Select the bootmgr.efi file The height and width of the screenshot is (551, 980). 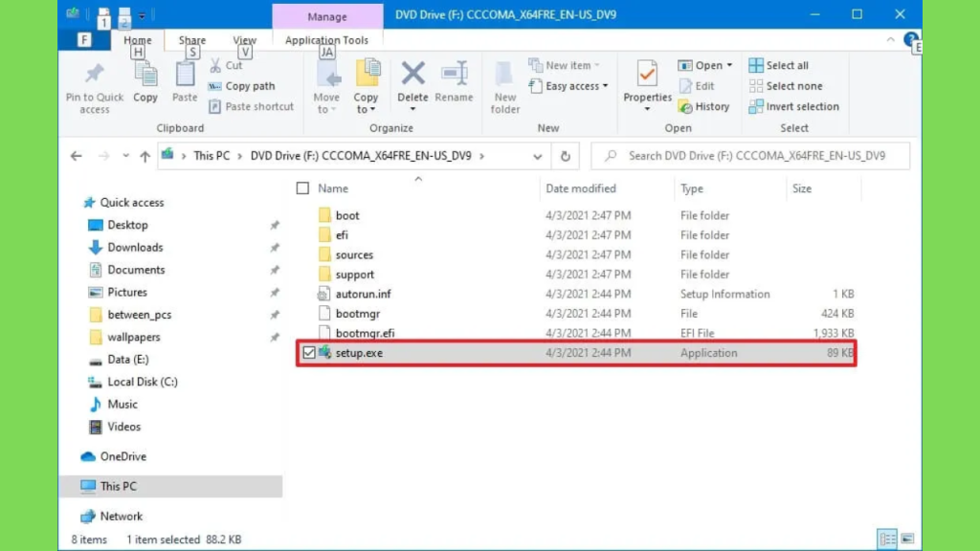tap(365, 333)
